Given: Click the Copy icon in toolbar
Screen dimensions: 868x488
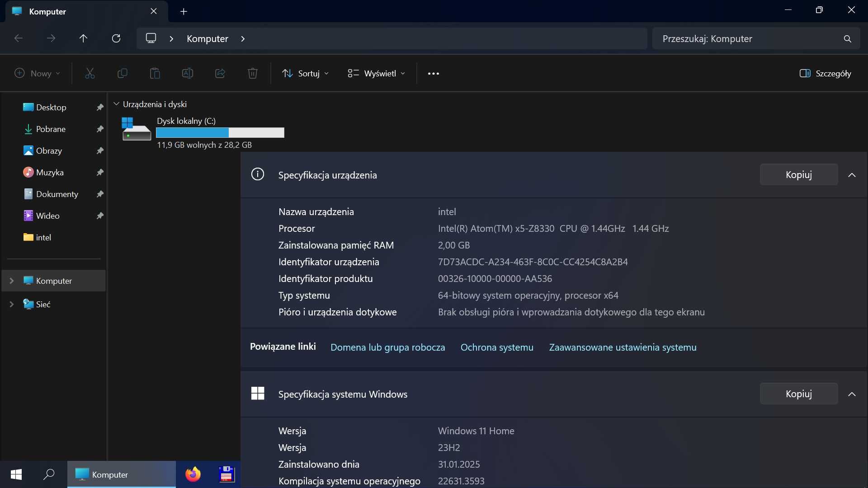Looking at the screenshot, I should click(x=122, y=73).
